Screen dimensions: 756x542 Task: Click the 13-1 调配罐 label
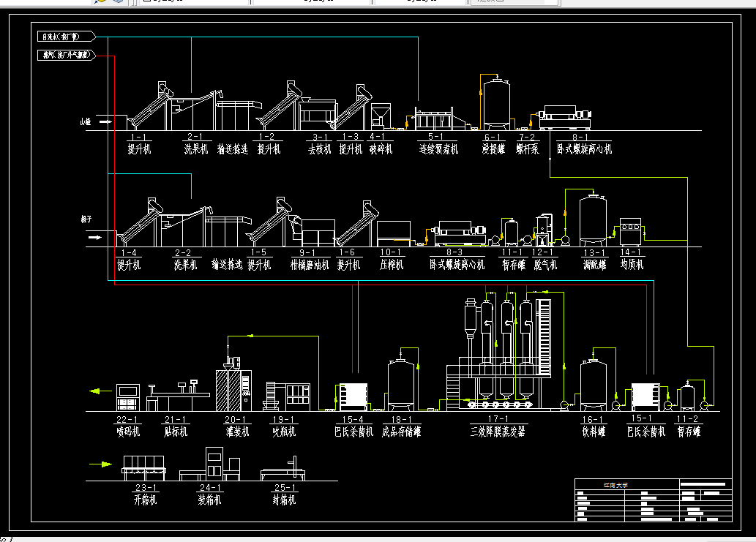click(594, 260)
